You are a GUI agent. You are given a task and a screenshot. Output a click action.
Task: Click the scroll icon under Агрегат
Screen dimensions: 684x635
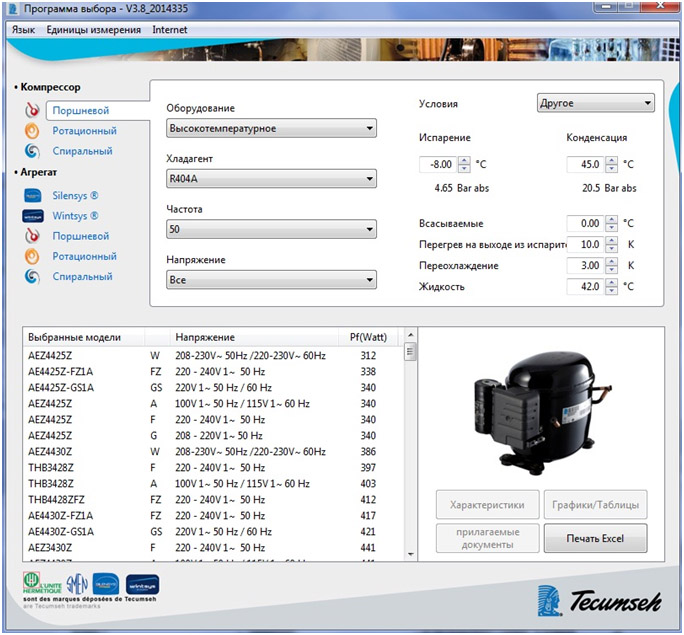[32, 277]
